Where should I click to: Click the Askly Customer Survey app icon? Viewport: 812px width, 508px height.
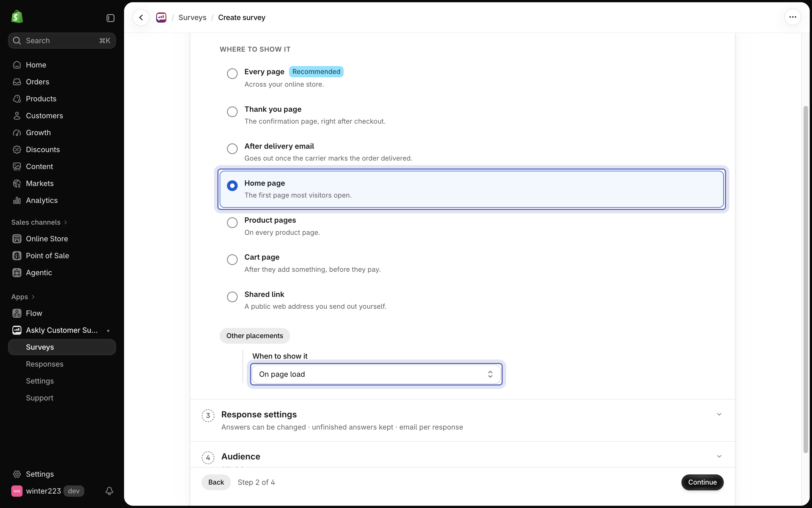[17, 330]
